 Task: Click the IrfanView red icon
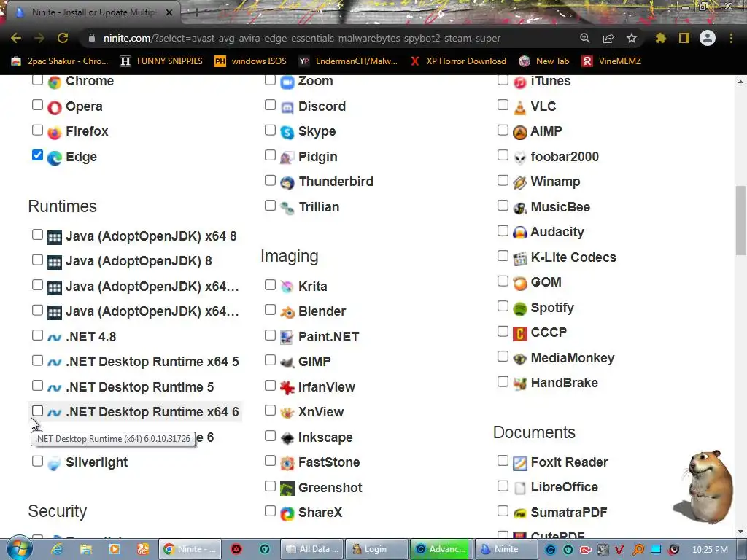click(x=287, y=388)
